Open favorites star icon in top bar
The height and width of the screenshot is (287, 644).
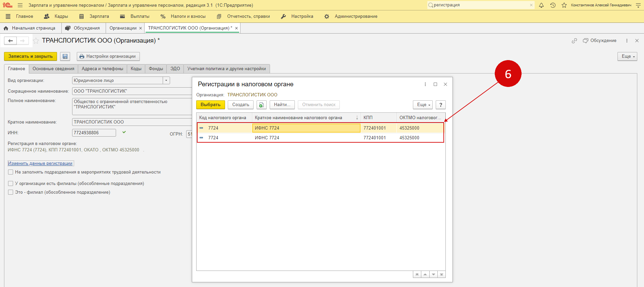564,5
